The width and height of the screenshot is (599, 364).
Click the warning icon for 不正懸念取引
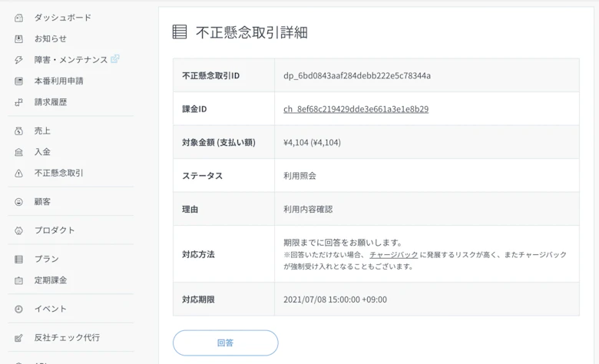pos(19,174)
